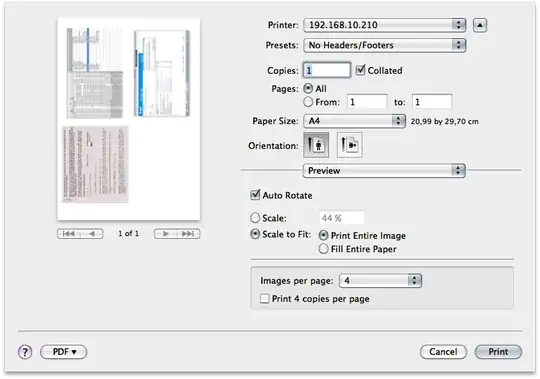The image size is (540, 379).
Task: Go to next preview page
Action: pyautogui.click(x=165, y=234)
